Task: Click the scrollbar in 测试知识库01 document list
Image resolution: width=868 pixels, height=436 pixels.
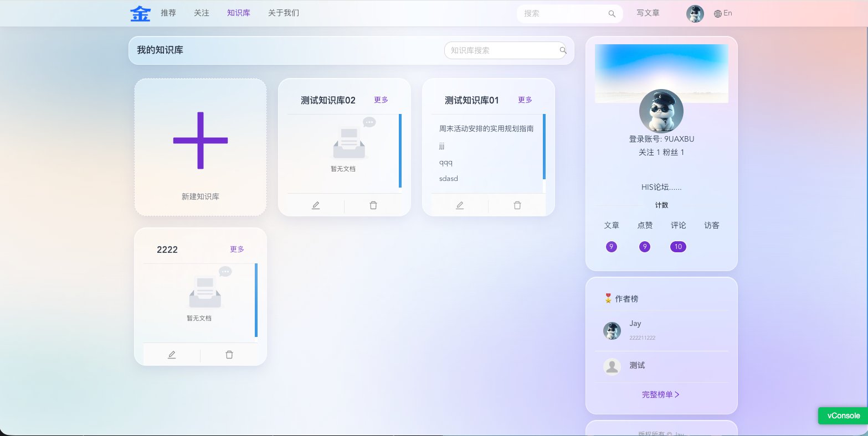Action: (x=544, y=147)
